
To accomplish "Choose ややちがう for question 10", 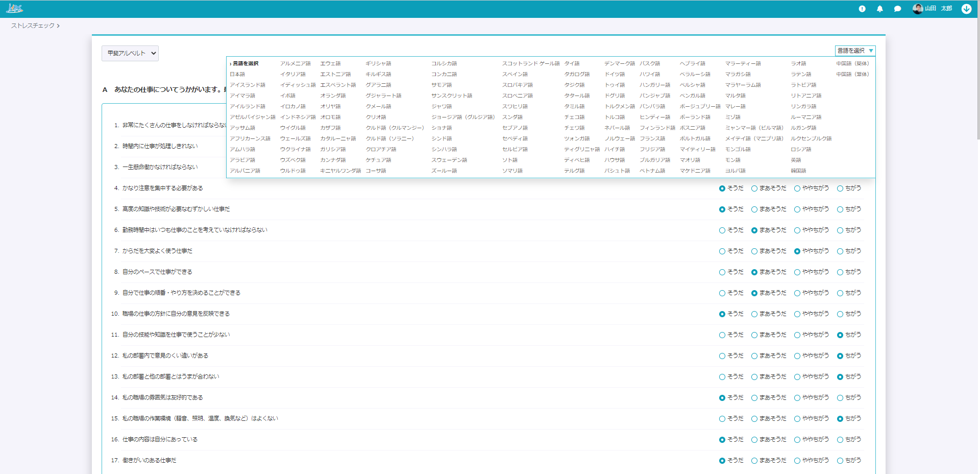I will (x=797, y=314).
